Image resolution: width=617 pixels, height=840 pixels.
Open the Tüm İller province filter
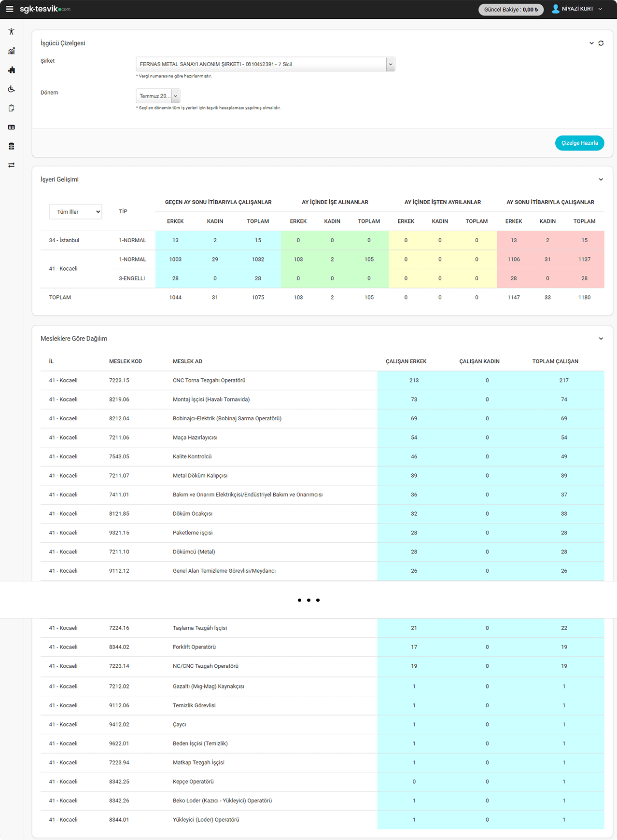pyautogui.click(x=75, y=212)
